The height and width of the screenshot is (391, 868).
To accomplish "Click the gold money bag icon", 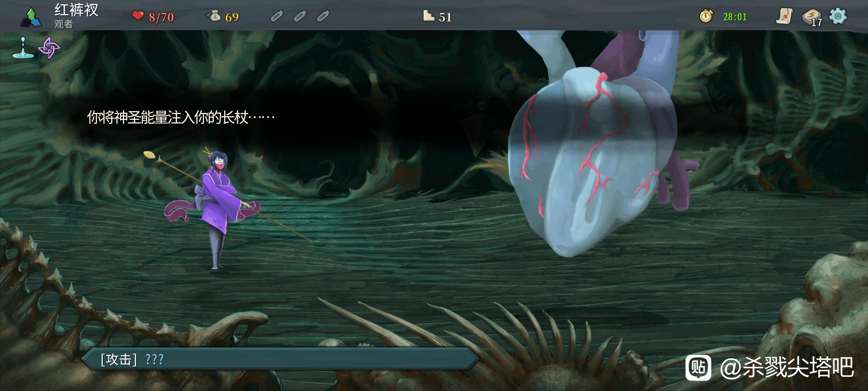I will 214,16.
